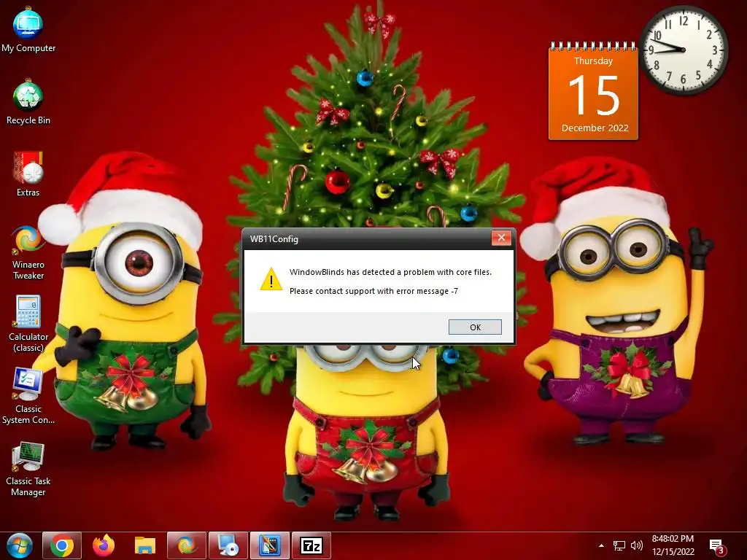Click the taskbar clock showing 8:48:02 PM

673,545
